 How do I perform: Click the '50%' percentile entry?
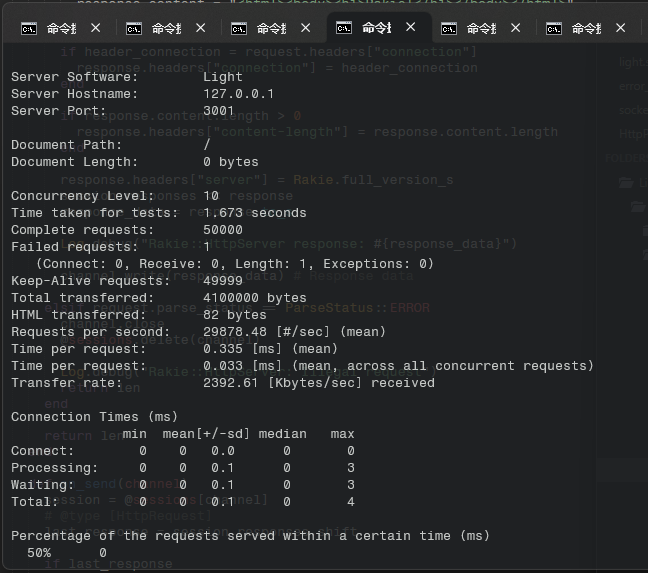(39, 553)
